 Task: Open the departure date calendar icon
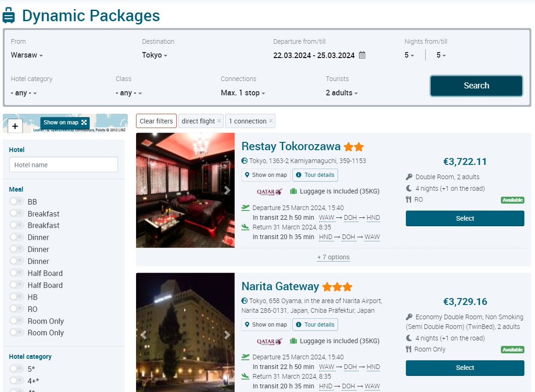point(362,55)
